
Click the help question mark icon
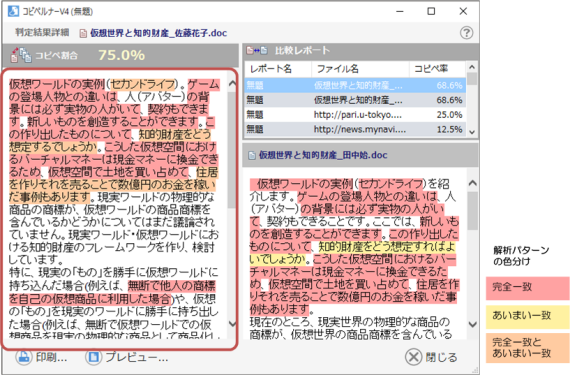point(466,33)
